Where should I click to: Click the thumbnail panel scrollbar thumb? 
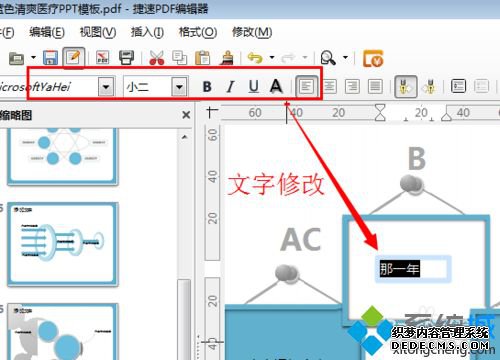click(184, 319)
